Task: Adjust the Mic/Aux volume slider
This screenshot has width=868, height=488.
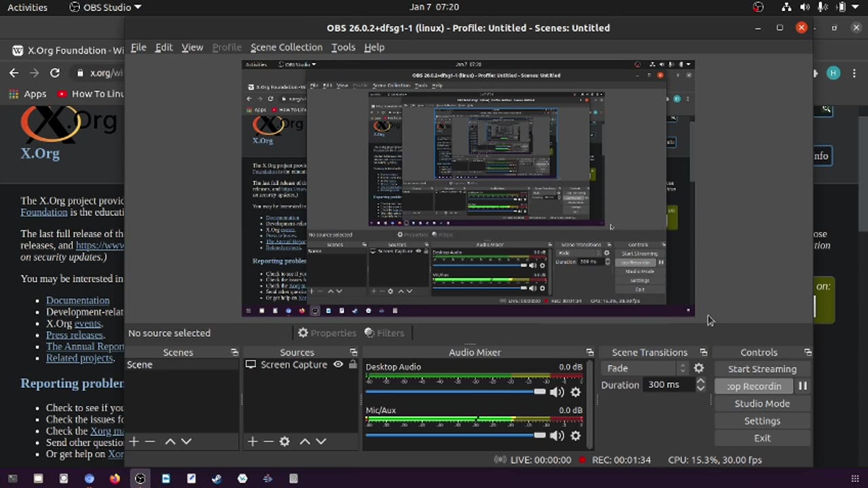Action: pyautogui.click(x=456, y=435)
